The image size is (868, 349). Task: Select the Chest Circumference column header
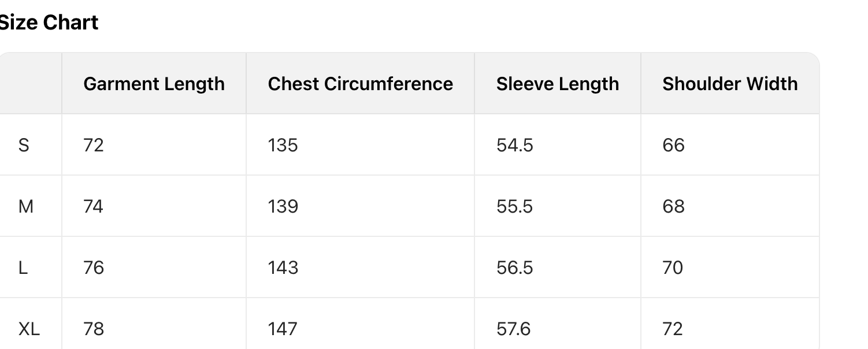[360, 84]
